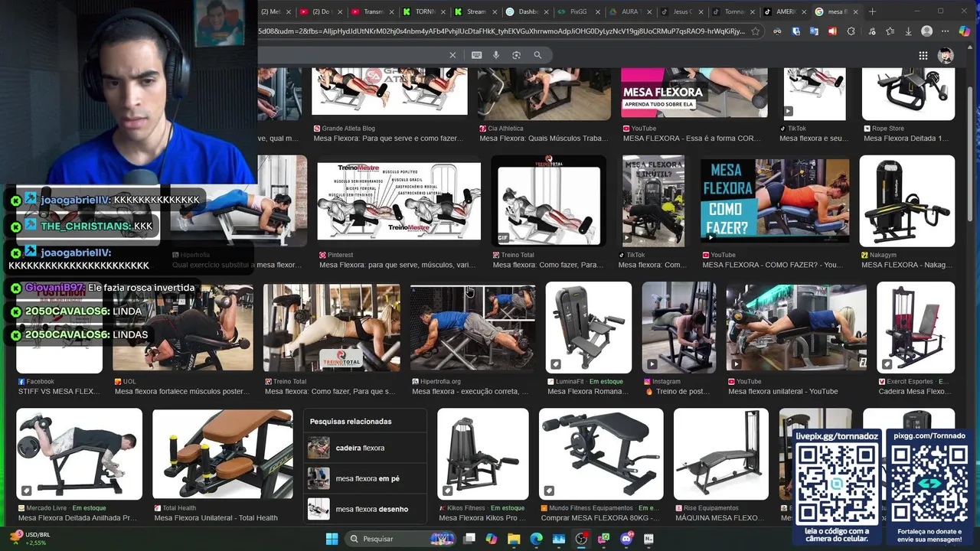The width and height of the screenshot is (980, 551).
Task: Open File Explorer from the taskbar
Action: click(x=514, y=539)
